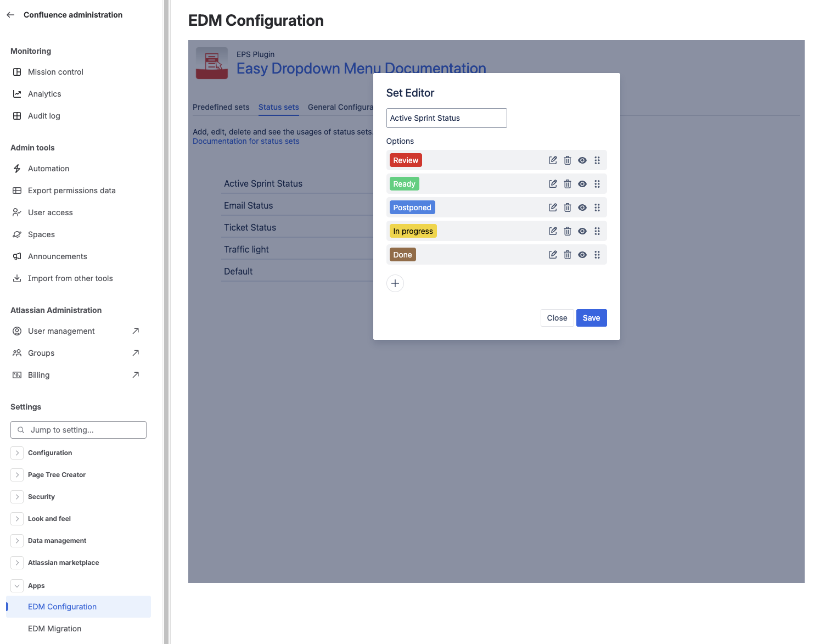The width and height of the screenshot is (814, 644).
Task: Expand the Look and feel section
Action: point(17,519)
